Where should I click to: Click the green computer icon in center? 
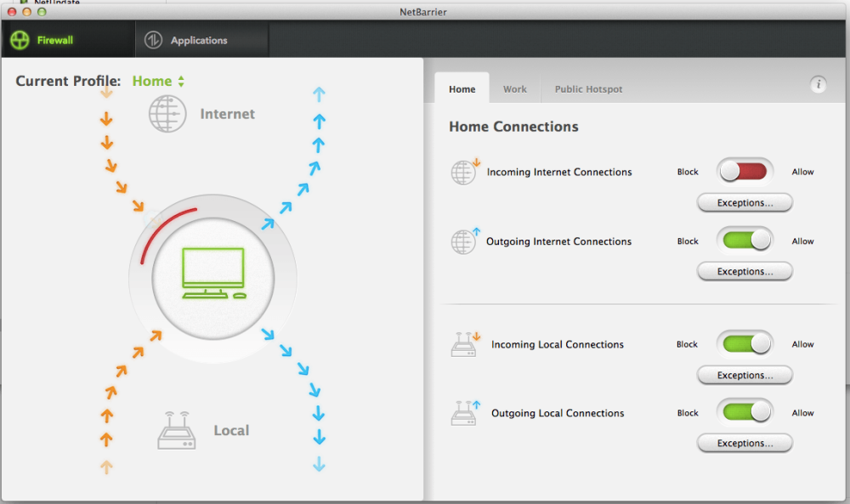[214, 273]
